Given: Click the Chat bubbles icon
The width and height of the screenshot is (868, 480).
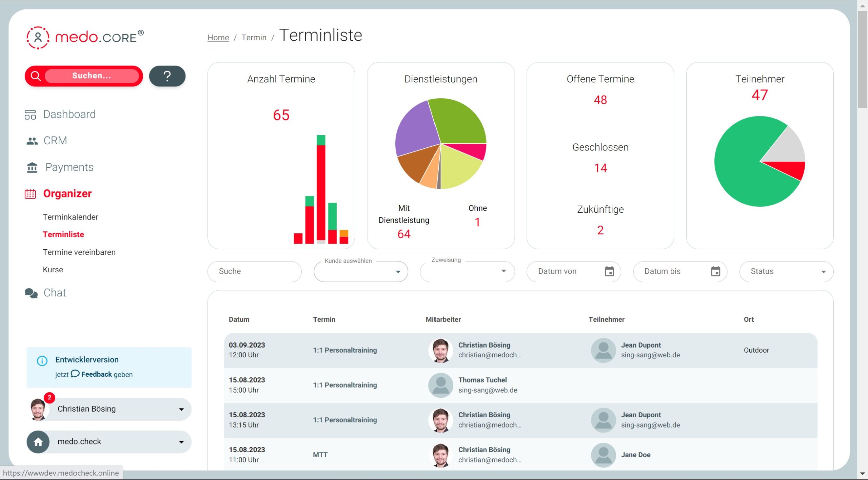Looking at the screenshot, I should [31, 293].
